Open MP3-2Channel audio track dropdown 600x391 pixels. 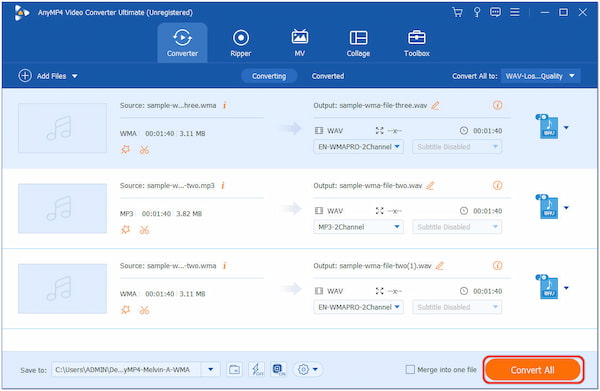(x=358, y=227)
